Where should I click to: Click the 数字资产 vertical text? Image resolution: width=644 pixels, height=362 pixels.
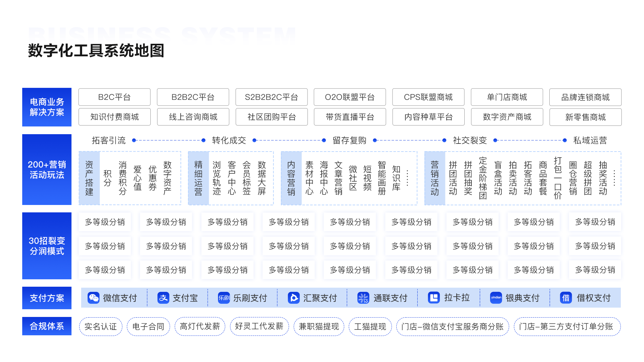coord(167,178)
